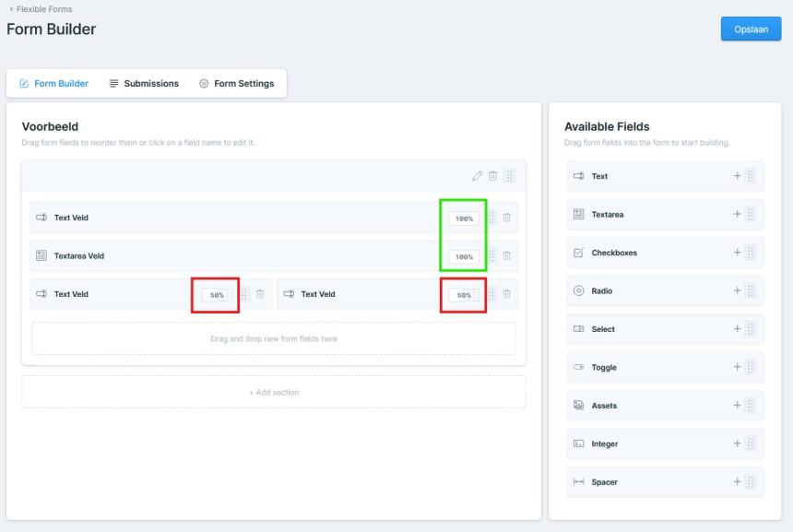Click the Spacer field type icon

tap(578, 482)
